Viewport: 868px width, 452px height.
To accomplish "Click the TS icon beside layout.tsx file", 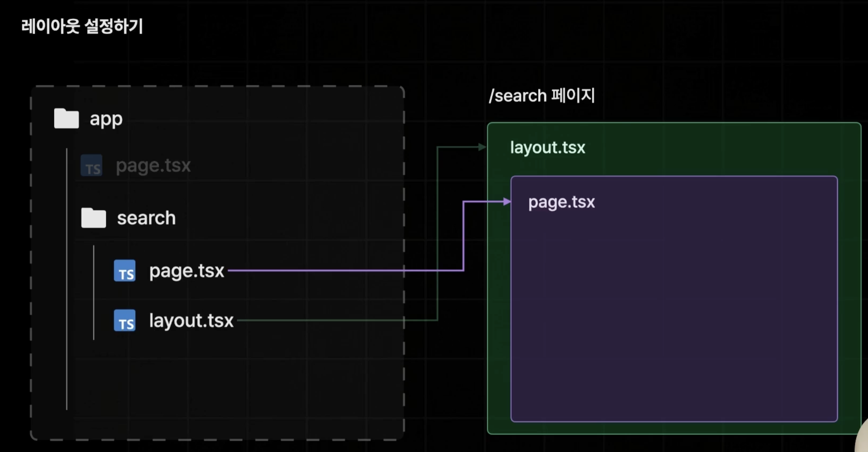I will click(x=125, y=320).
